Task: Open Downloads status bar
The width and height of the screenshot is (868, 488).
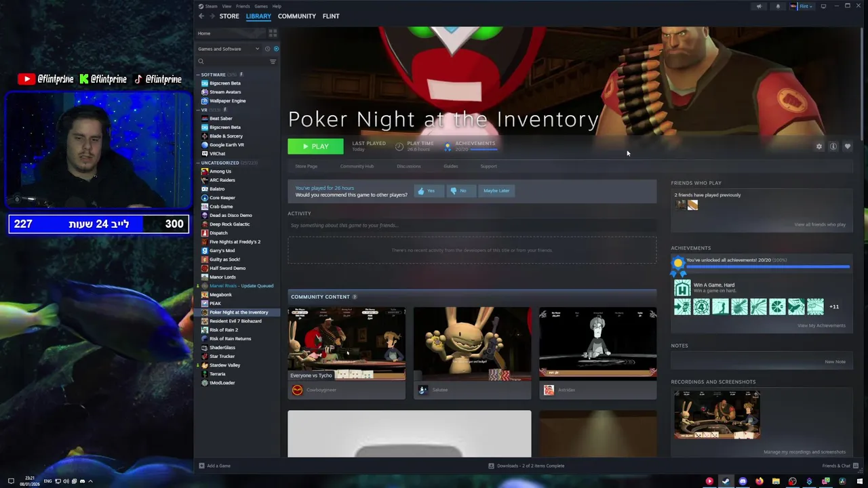Action: [x=526, y=466]
